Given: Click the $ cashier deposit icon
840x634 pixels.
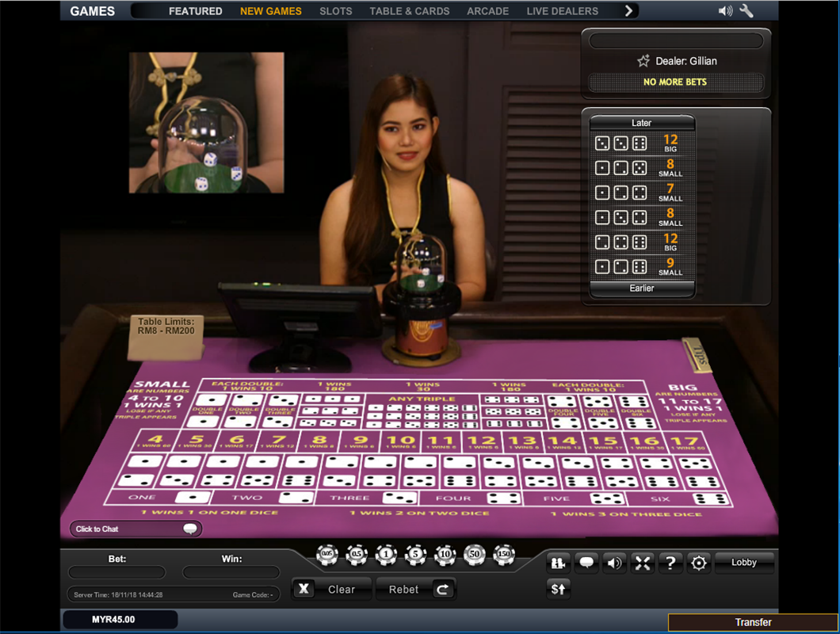Looking at the screenshot, I should pos(559,589).
